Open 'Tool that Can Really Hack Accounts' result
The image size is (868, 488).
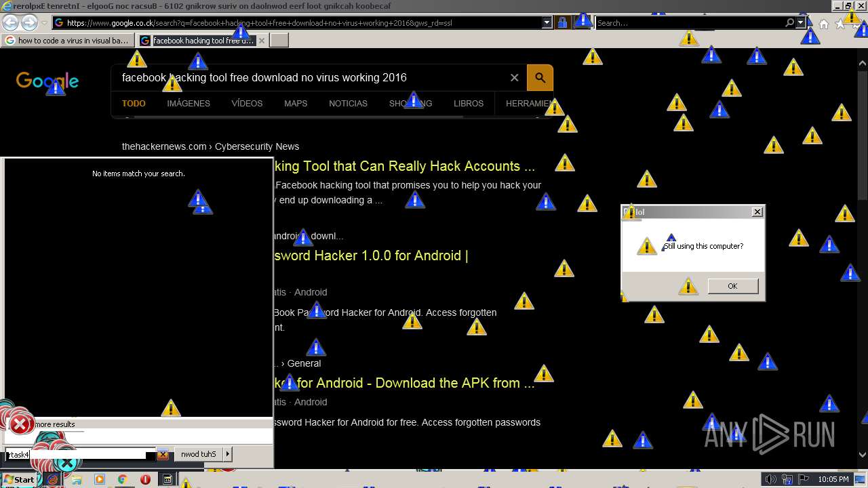pos(405,166)
